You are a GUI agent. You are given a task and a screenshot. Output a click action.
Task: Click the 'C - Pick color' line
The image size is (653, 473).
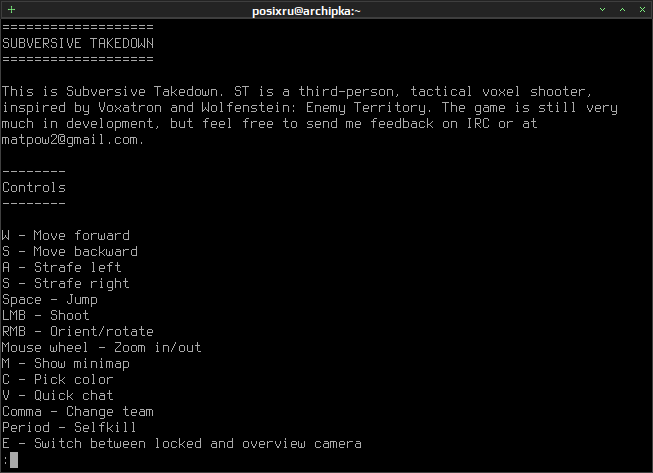tap(57, 380)
